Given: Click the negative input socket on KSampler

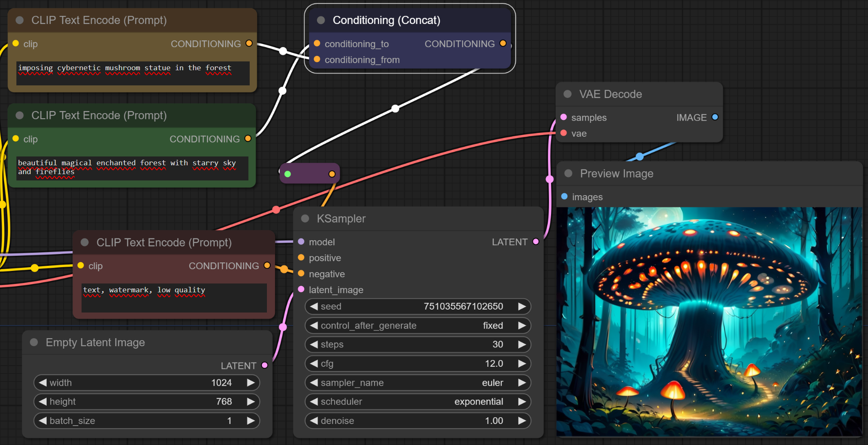Looking at the screenshot, I should [301, 274].
